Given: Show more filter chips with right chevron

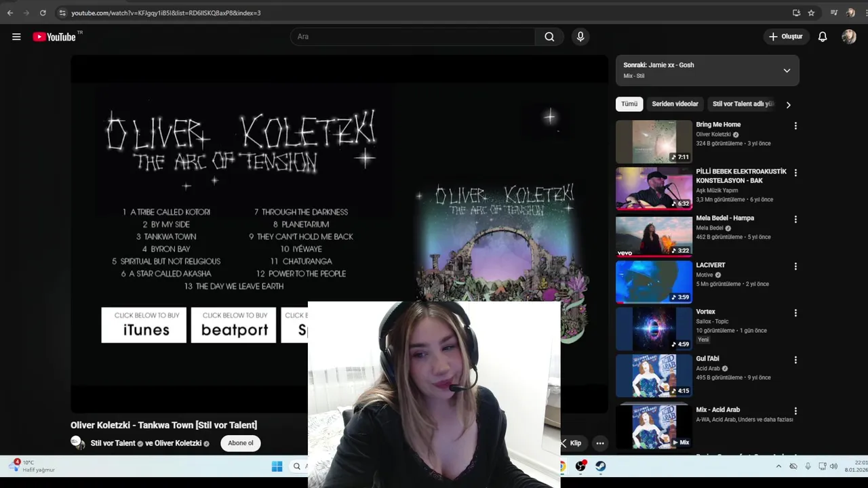Looking at the screenshot, I should click(788, 105).
